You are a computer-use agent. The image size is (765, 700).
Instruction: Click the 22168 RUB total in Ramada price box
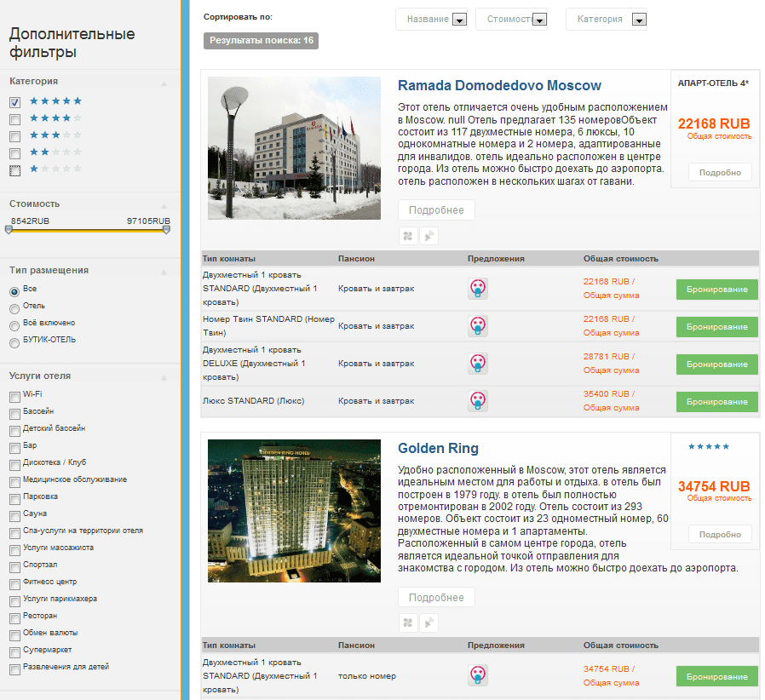(x=714, y=123)
